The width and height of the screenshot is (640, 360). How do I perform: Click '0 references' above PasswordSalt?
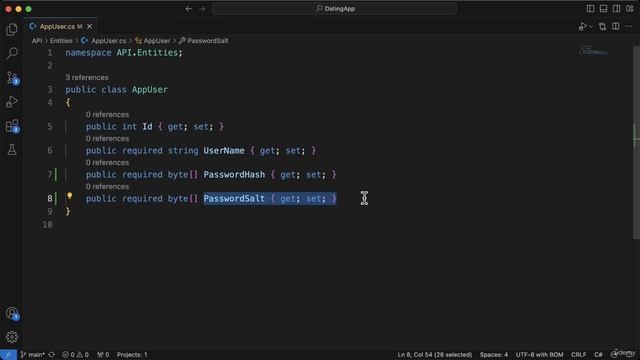coord(107,187)
